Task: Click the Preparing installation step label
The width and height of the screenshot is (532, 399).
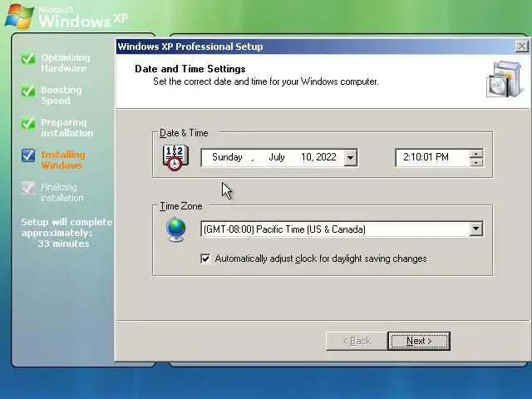Action: (x=66, y=127)
